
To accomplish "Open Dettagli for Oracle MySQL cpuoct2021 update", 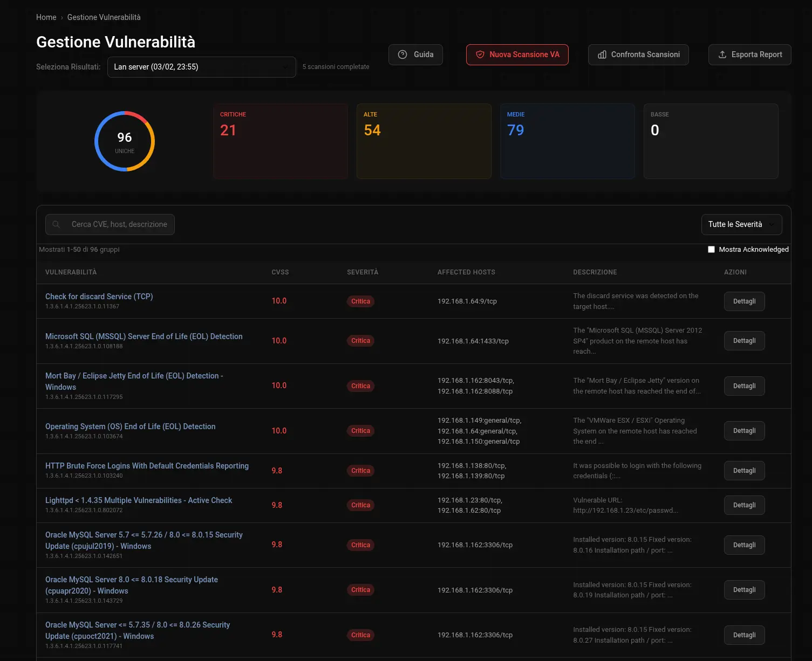I will pyautogui.click(x=744, y=635).
